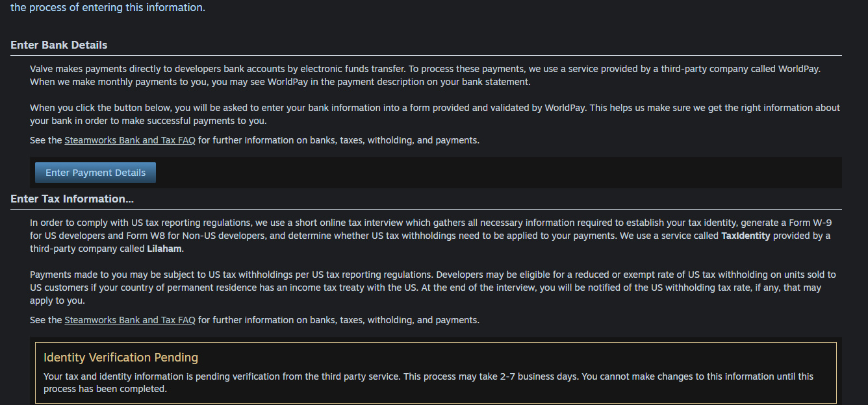Image resolution: width=868 pixels, height=405 pixels.
Task: Open Steamworks FAQ link under Tax Information
Action: pyautogui.click(x=130, y=320)
